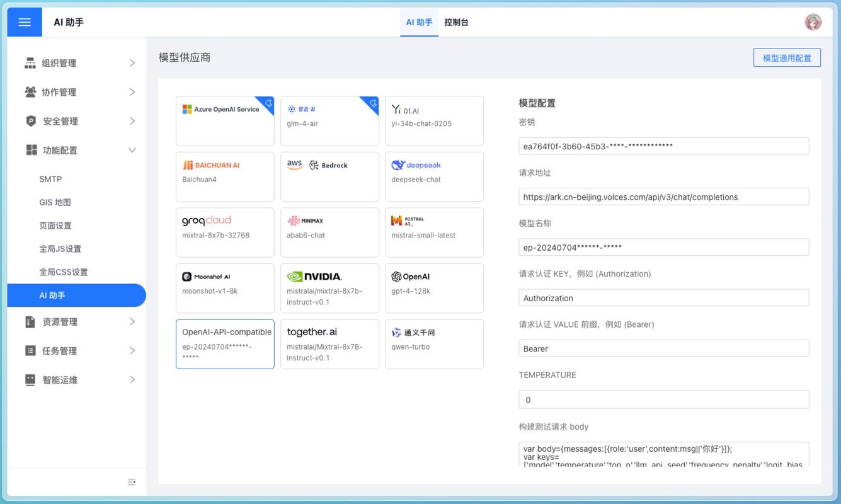Click the TEMPERATURE value field
The height and width of the screenshot is (504, 841).
664,399
